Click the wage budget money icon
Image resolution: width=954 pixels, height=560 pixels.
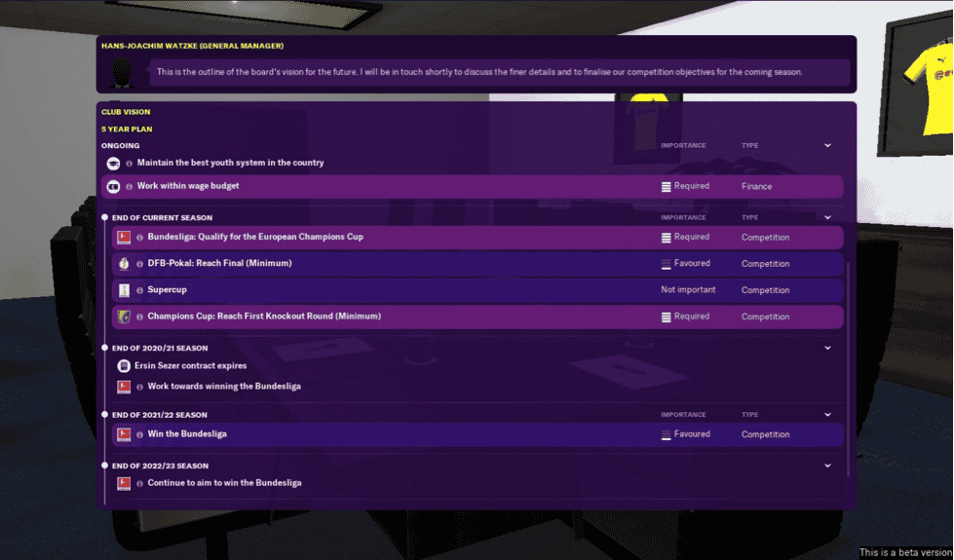pyautogui.click(x=113, y=187)
